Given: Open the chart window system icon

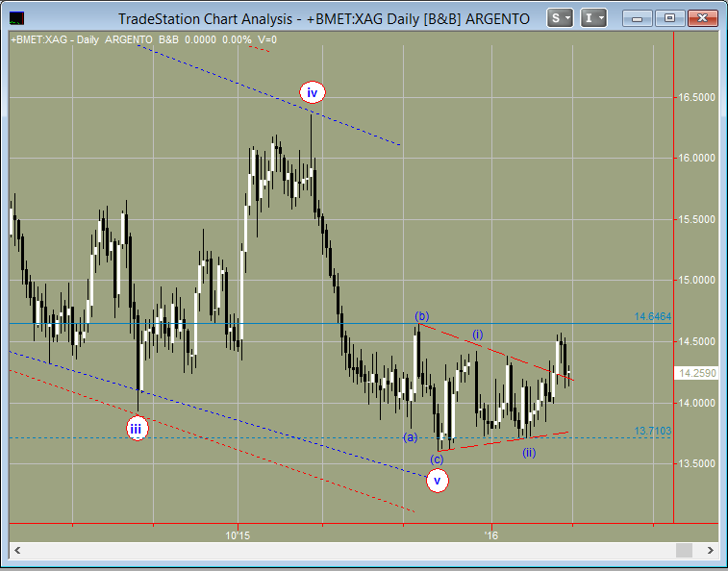Looking at the screenshot, I should click(x=16, y=18).
